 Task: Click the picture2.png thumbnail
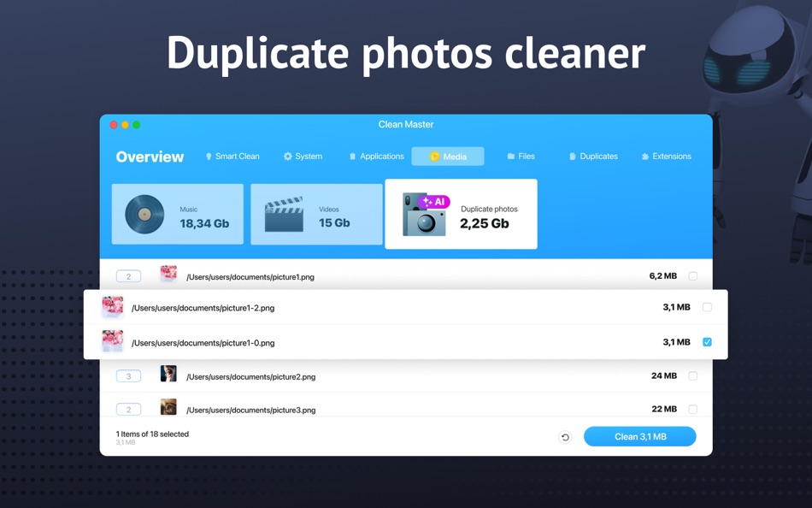pos(168,373)
